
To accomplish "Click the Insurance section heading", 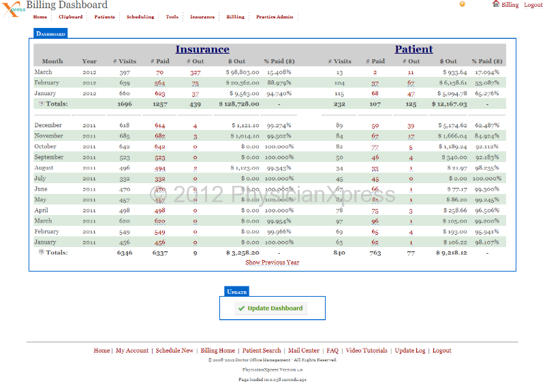I will coord(202,50).
